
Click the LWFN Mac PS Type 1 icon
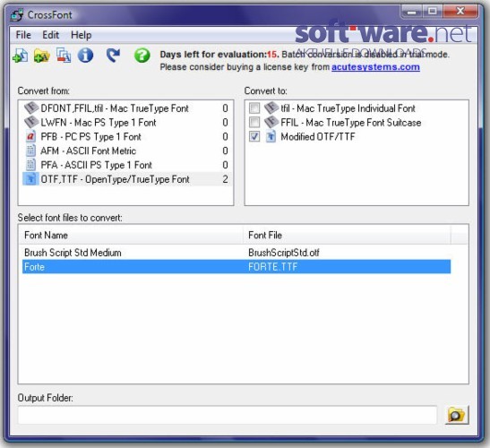31,122
